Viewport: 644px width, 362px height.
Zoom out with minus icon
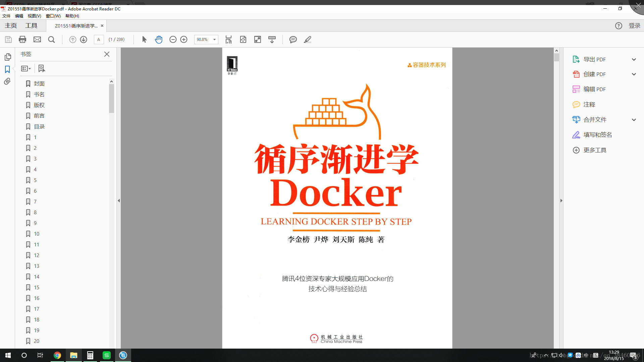coord(173,40)
